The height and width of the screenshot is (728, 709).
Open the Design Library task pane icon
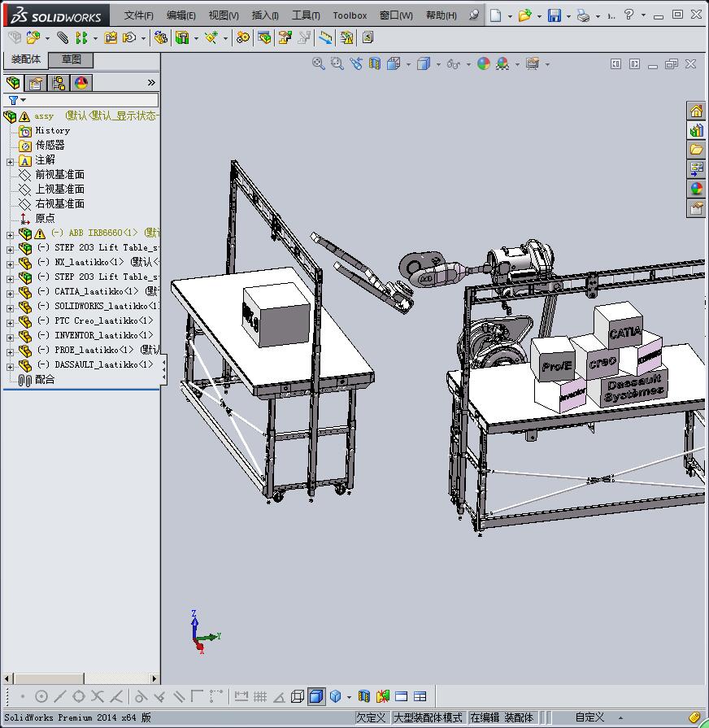[696, 130]
